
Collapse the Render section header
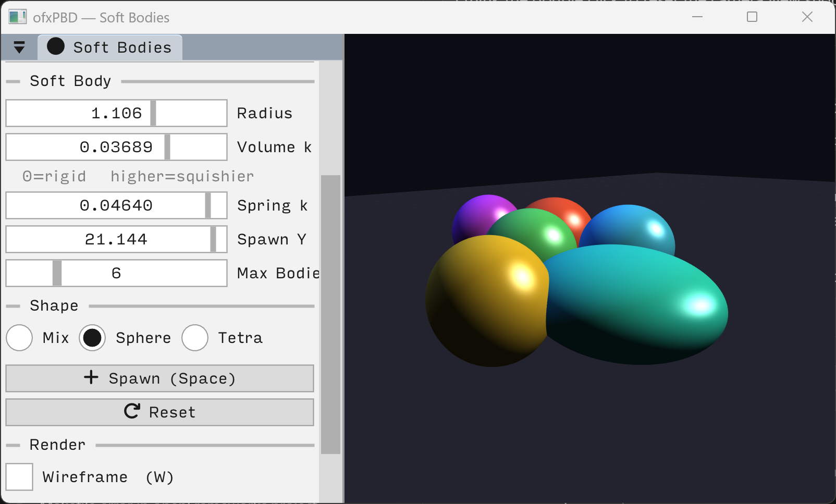click(160, 445)
